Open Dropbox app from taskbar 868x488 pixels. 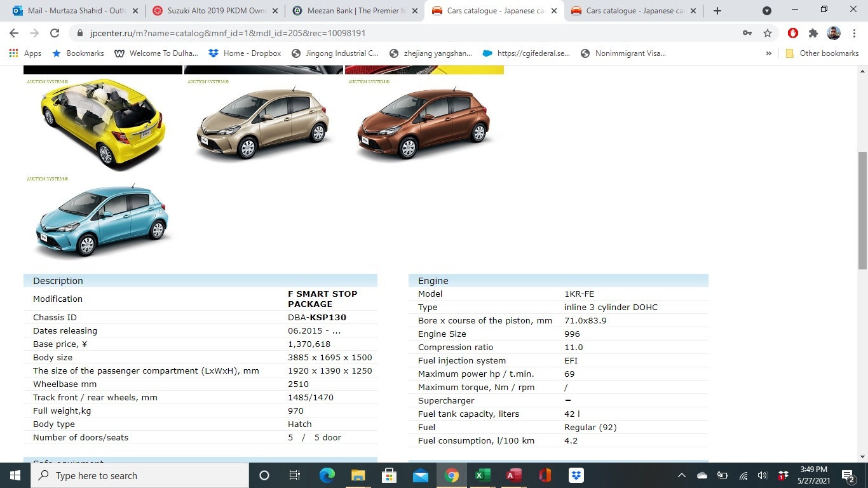(x=576, y=475)
